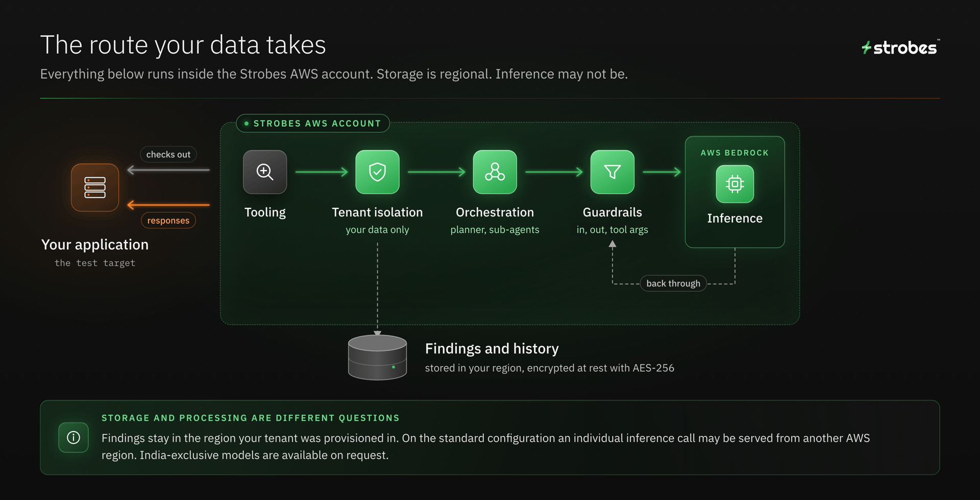Click the 'Inference' label
This screenshot has height=500, width=980.
coord(734,219)
